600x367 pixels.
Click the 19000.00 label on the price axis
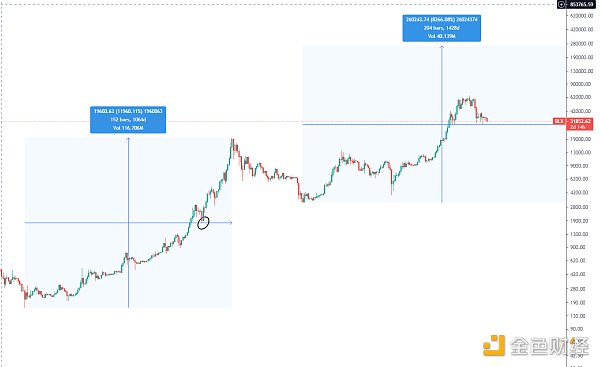(581, 139)
